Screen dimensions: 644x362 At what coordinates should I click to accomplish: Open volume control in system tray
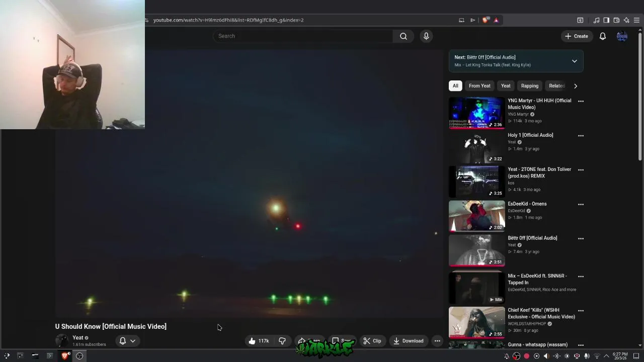tap(546, 356)
